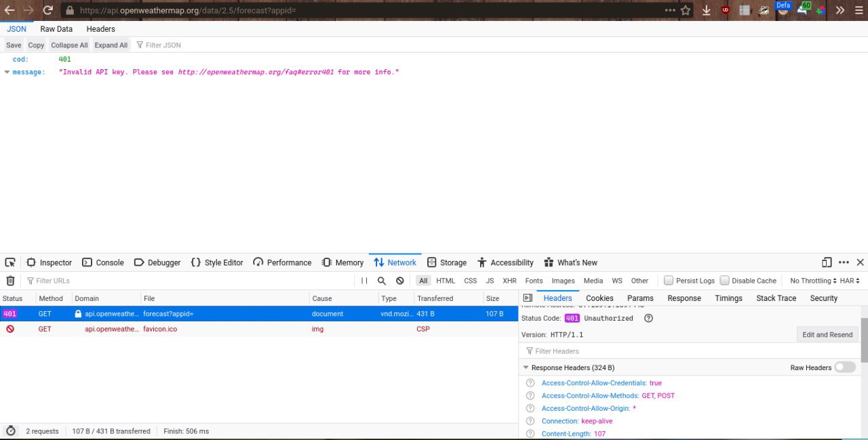The image size is (868, 440).
Task: Filter requests by JS
Action: coord(490,281)
